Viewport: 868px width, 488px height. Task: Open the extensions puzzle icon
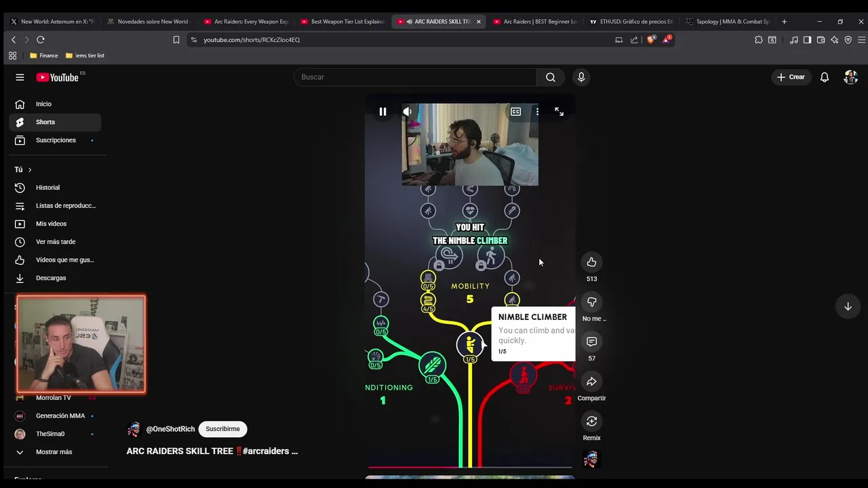click(x=758, y=40)
